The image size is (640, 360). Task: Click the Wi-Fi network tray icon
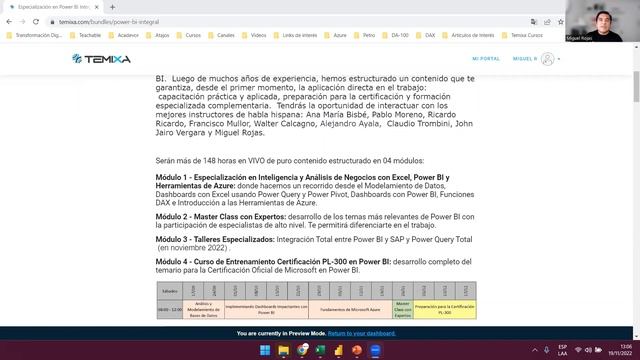pos(578,350)
